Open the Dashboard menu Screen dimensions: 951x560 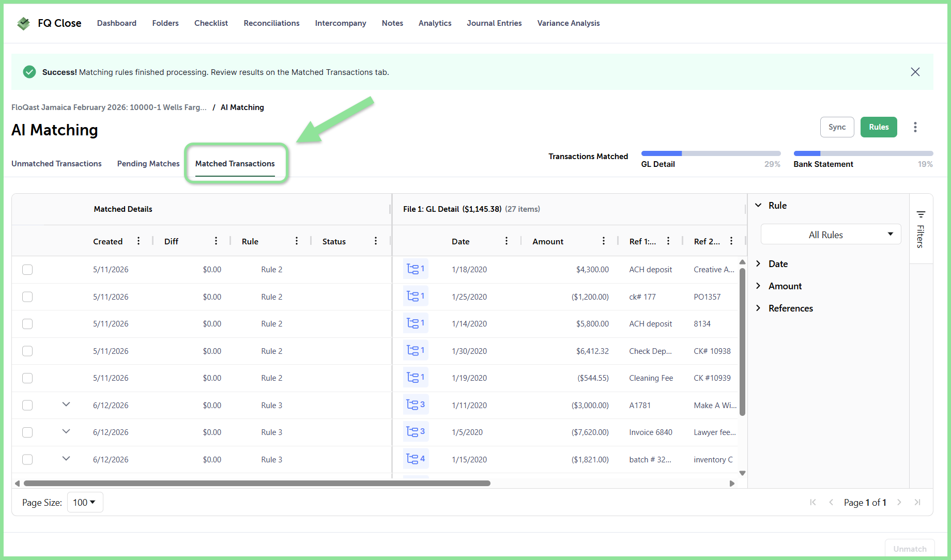point(117,23)
